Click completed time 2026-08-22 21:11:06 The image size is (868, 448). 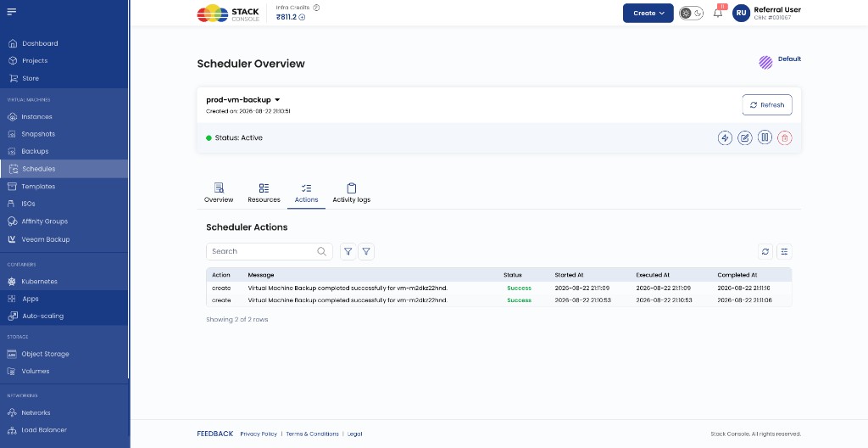point(744,300)
